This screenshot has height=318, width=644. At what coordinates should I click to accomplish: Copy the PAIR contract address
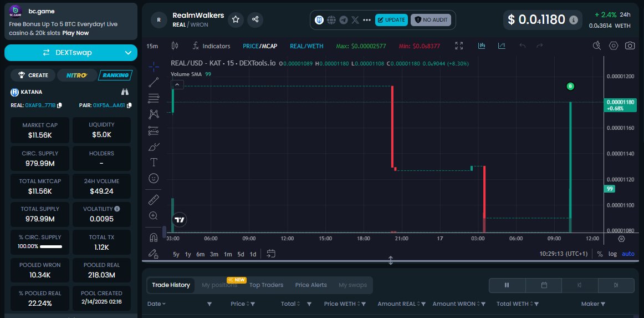(x=129, y=105)
